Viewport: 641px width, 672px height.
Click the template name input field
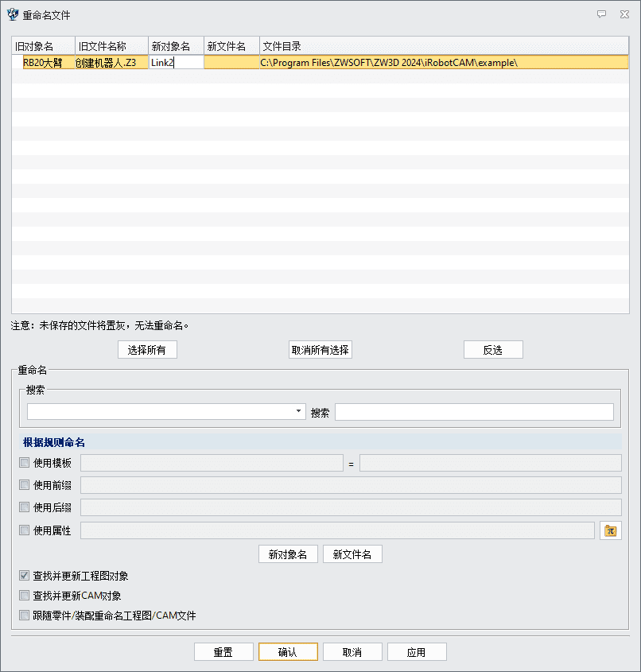[x=212, y=463]
